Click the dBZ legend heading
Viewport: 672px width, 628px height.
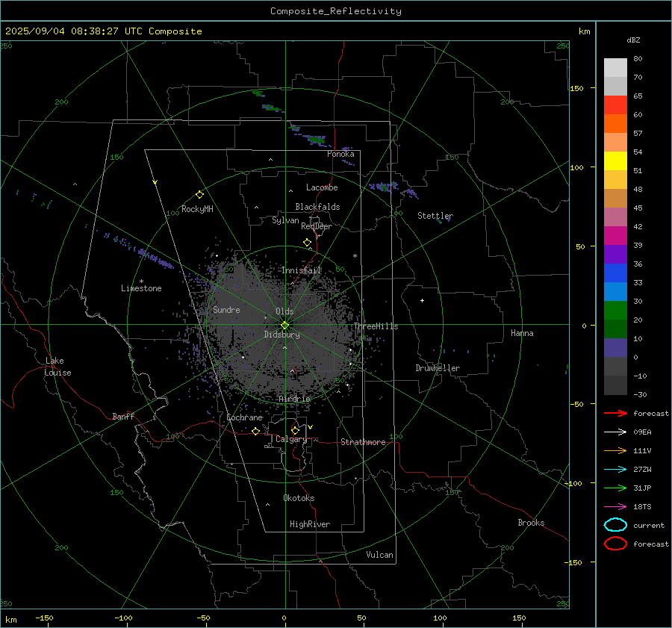(x=633, y=40)
